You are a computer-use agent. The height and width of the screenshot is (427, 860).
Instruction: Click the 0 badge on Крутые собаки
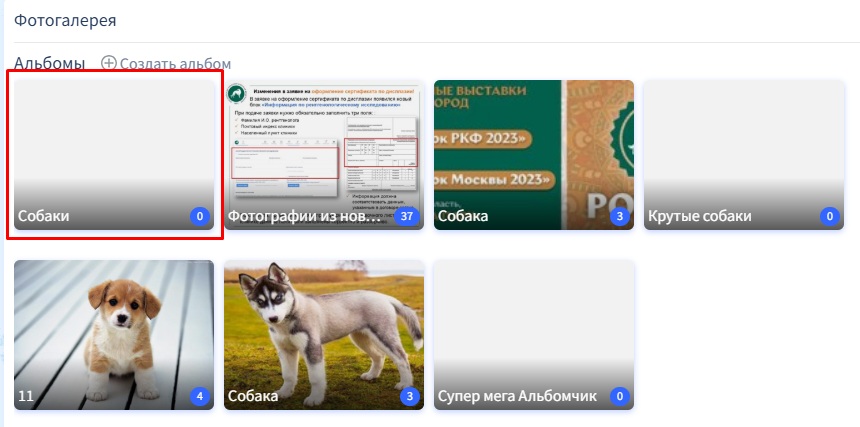coord(830,217)
